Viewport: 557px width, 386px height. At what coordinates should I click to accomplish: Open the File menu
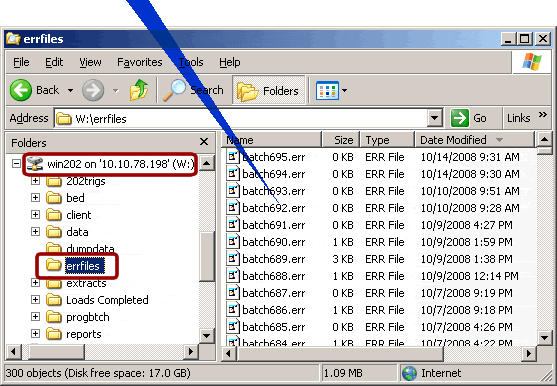21,62
